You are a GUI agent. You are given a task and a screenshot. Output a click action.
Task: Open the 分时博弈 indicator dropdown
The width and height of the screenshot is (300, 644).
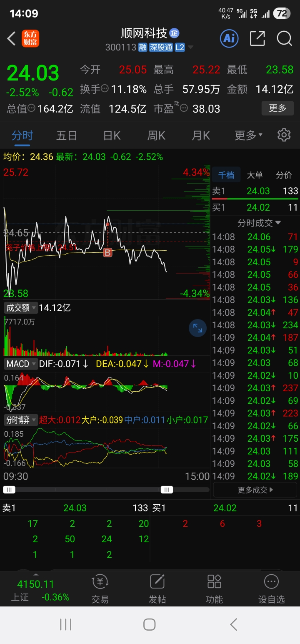click(x=21, y=420)
